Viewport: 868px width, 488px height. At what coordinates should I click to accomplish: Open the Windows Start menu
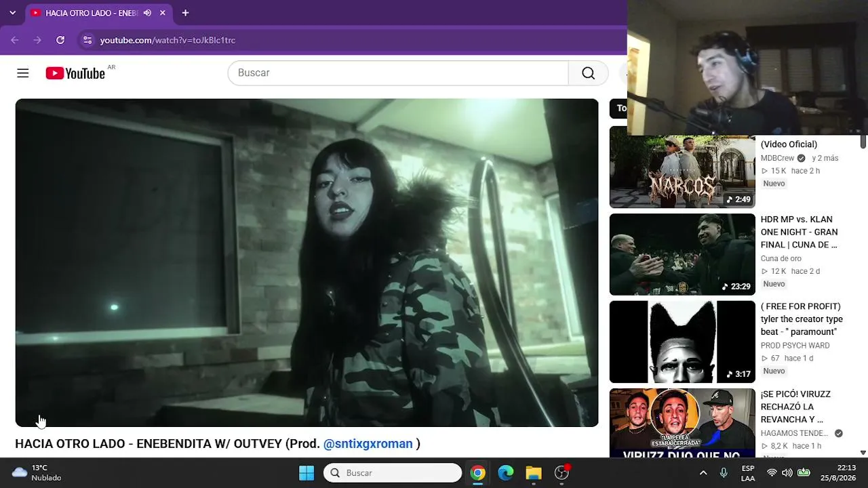(307, 473)
